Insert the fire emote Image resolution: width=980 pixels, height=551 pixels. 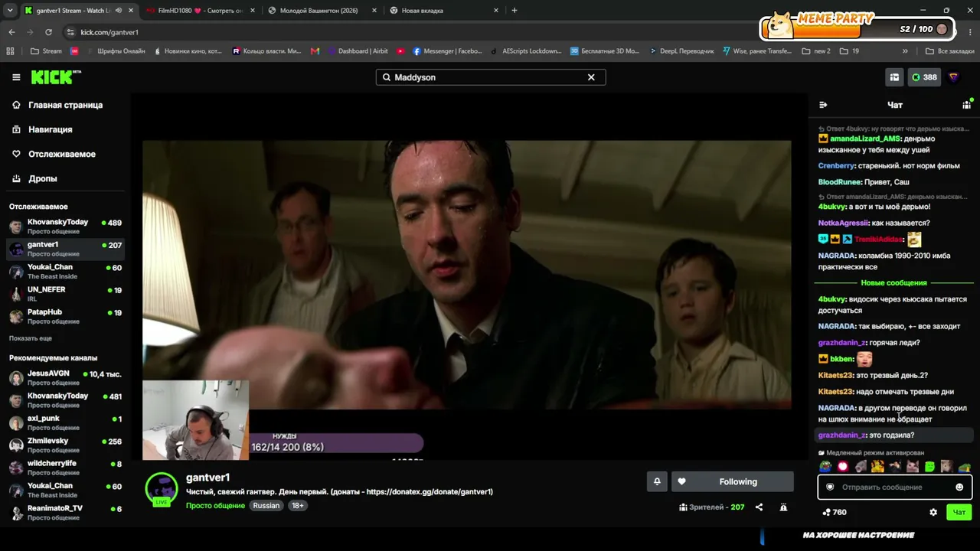[x=877, y=466]
